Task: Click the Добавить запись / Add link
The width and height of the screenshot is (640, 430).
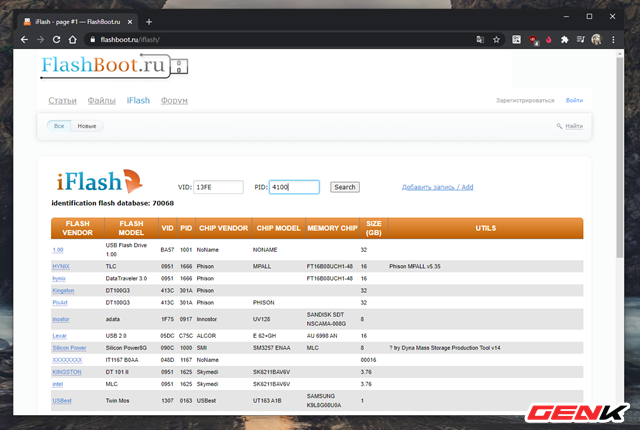Action: tap(438, 187)
